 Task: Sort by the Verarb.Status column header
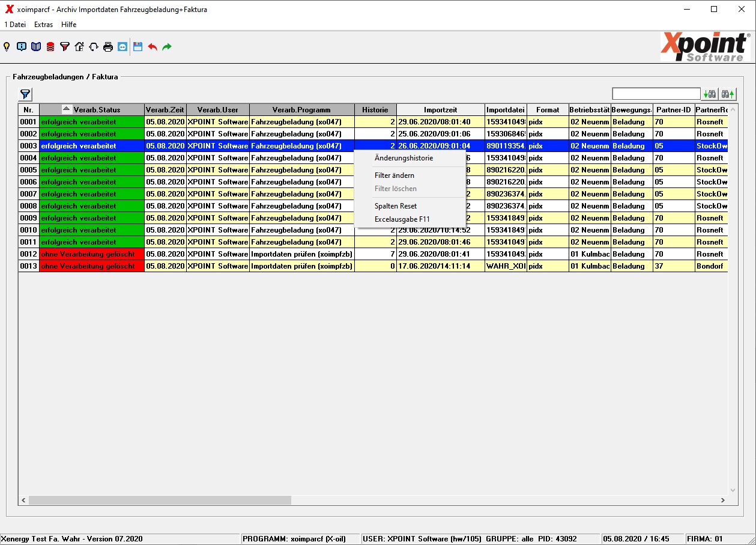pyautogui.click(x=92, y=110)
